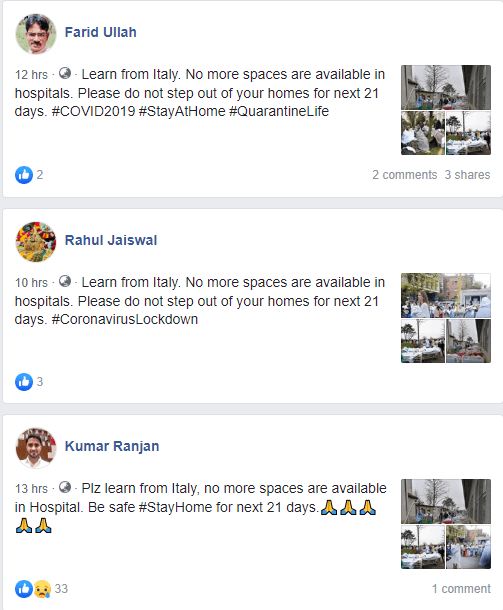Open Rahul Jaiswal's profile picture
The width and height of the screenshot is (503, 610).
coord(36,242)
